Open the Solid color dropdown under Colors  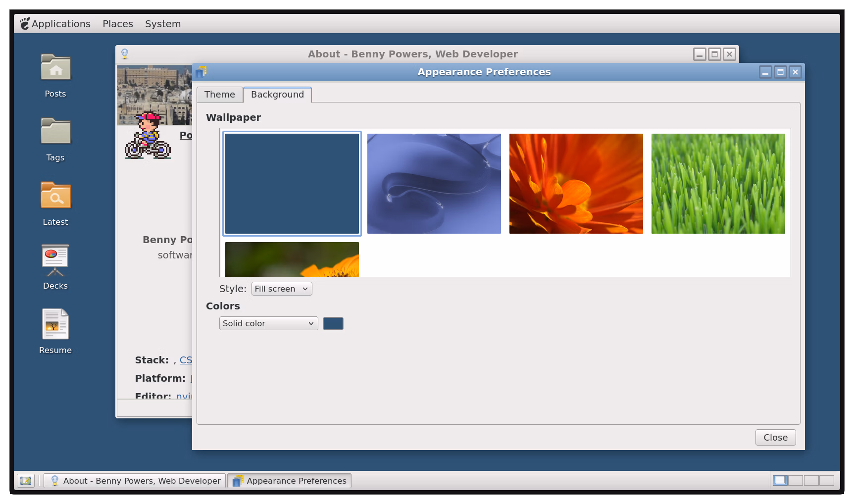pyautogui.click(x=268, y=323)
